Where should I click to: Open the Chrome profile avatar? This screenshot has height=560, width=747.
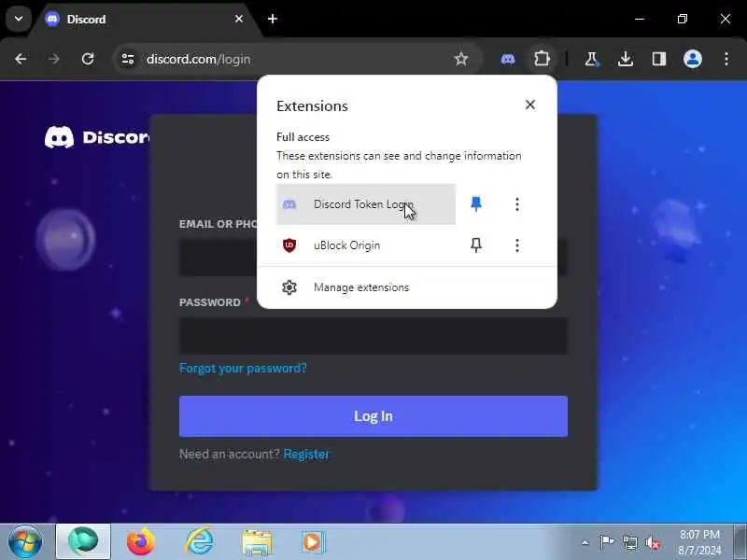(x=693, y=59)
